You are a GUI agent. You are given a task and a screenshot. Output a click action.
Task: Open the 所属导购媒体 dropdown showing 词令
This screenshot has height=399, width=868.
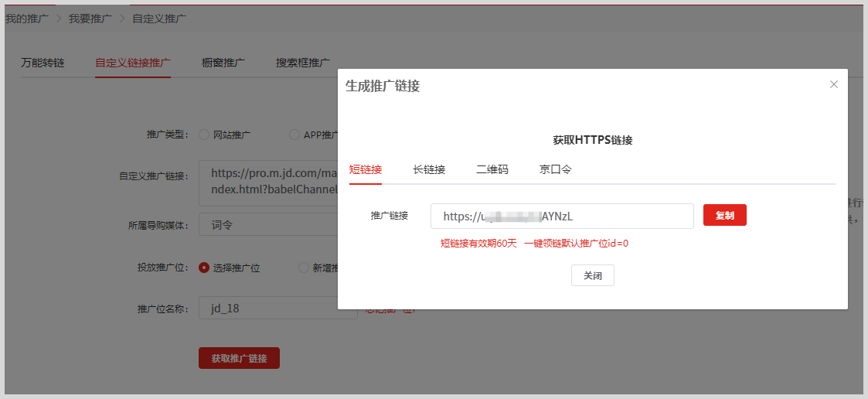[x=268, y=225]
